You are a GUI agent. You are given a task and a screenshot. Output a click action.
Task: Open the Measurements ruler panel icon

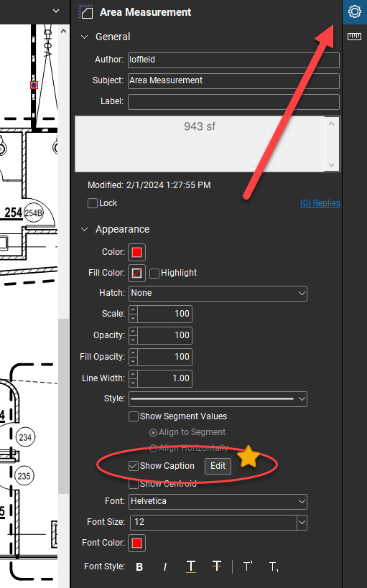tap(354, 37)
